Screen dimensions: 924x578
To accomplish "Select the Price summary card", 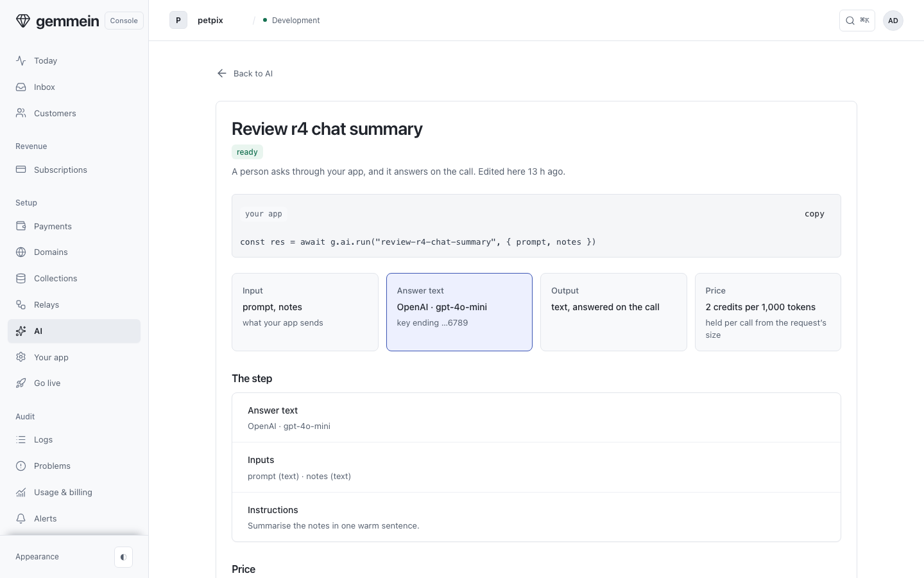I will pyautogui.click(x=768, y=312).
